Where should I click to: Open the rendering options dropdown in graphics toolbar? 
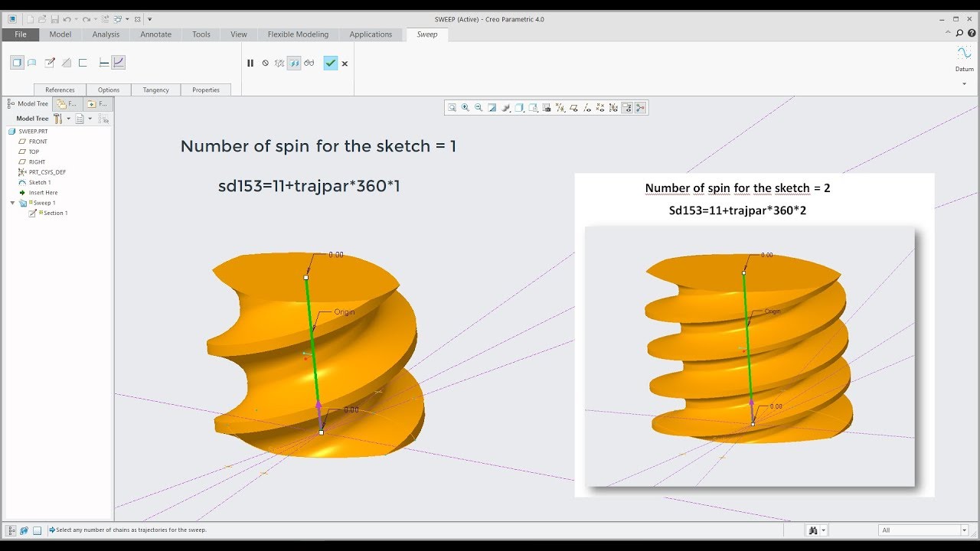[x=505, y=108]
